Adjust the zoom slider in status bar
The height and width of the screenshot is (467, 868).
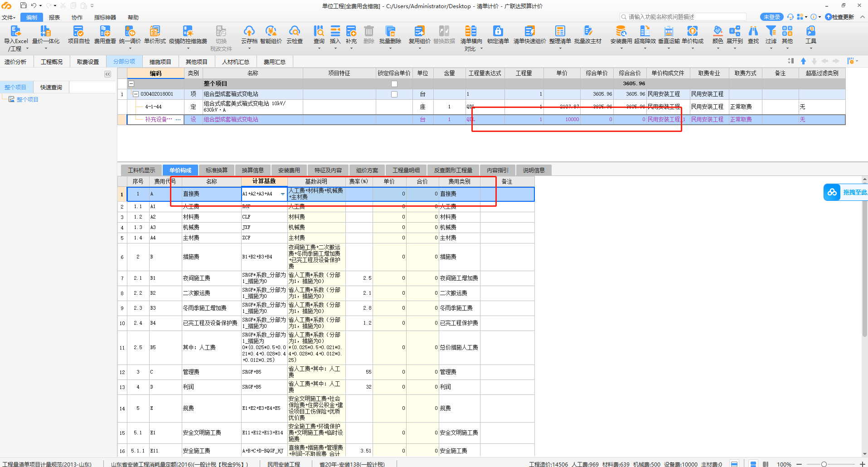[824, 464]
